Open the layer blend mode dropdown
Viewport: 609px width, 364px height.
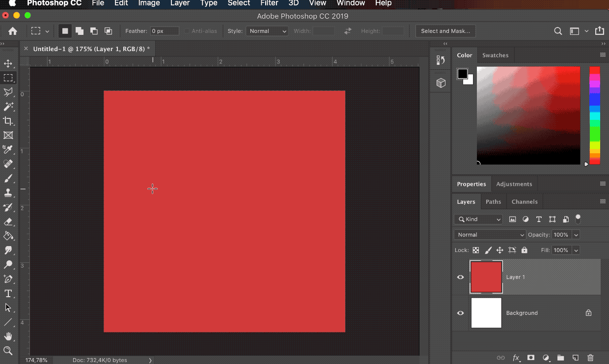(490, 234)
